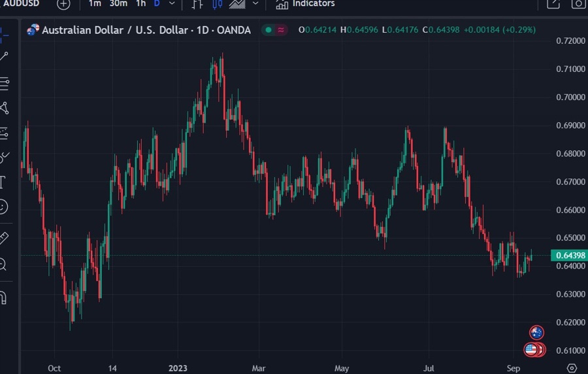Toggle the green market status indicator
Image resolution: width=588 pixels, height=374 pixels.
(x=269, y=30)
